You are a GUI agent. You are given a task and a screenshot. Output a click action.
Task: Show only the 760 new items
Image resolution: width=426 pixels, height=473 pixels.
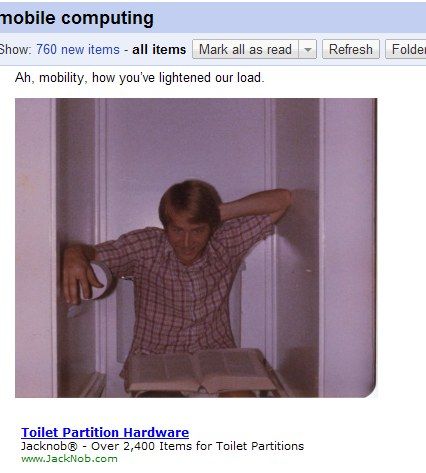pos(78,50)
